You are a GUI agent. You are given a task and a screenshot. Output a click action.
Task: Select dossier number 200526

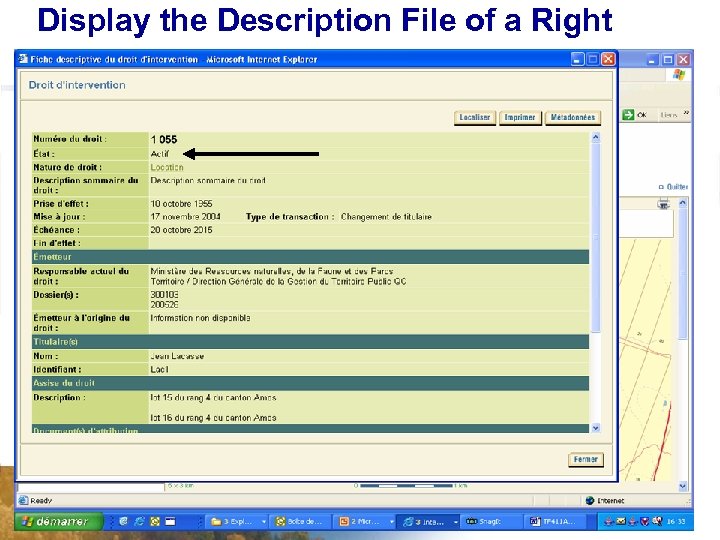click(164, 304)
